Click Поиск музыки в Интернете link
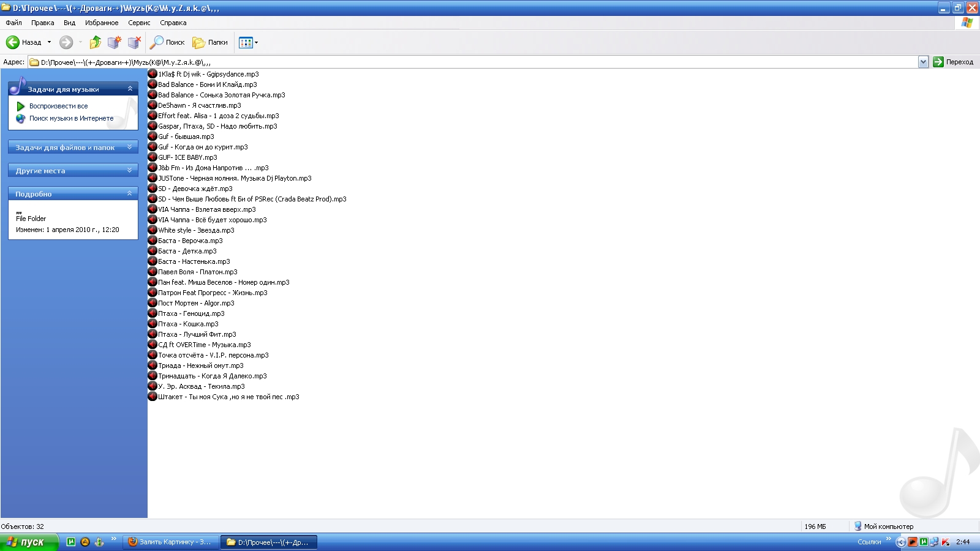 coord(71,118)
